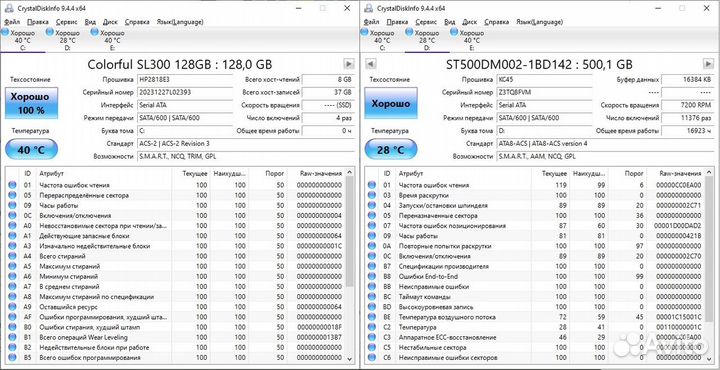Image resolution: width=720 pixels, height=370 pixels.
Task: Click serial number field Z3TQ8FVM
Action: click(545, 92)
